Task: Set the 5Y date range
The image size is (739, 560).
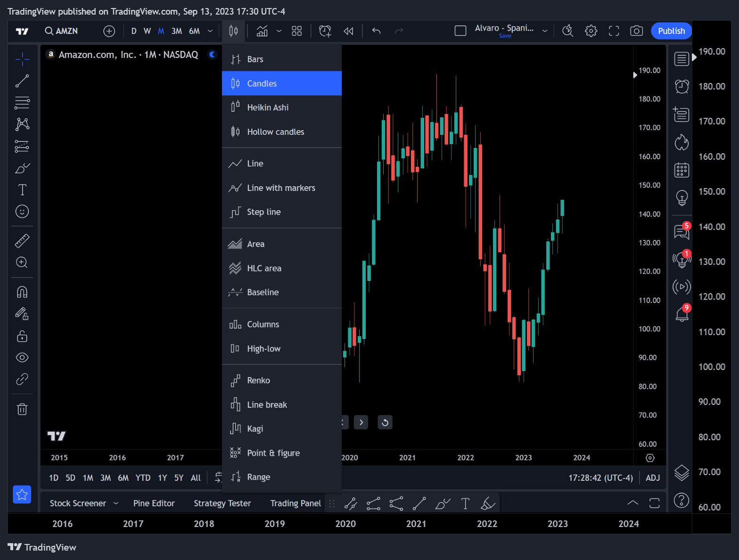Action: pos(179,478)
